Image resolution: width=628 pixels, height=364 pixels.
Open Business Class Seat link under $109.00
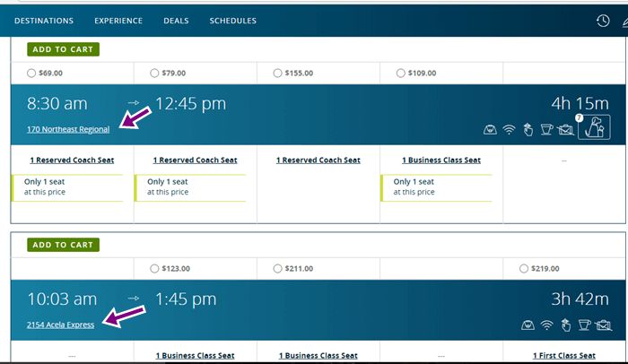[441, 160]
